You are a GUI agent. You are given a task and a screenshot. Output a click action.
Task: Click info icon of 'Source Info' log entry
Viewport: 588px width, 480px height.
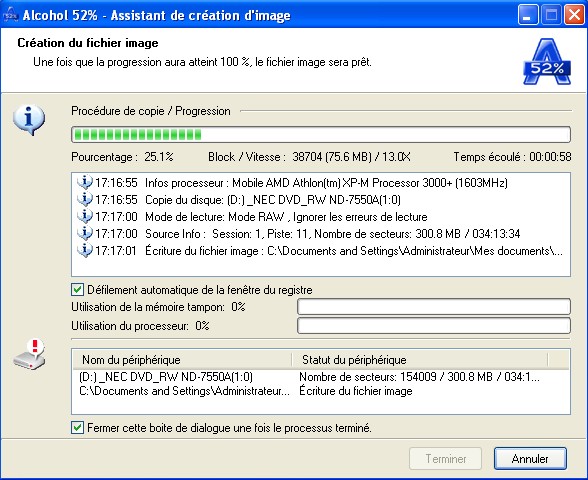84,233
